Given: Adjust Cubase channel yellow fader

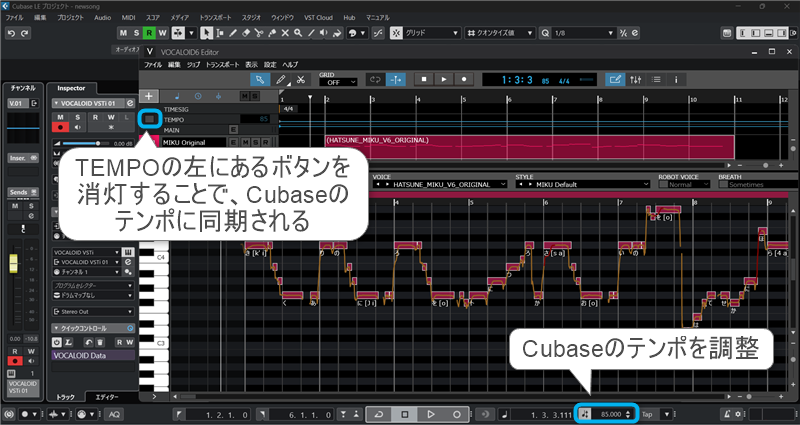Looking at the screenshot, I should pos(13,263).
